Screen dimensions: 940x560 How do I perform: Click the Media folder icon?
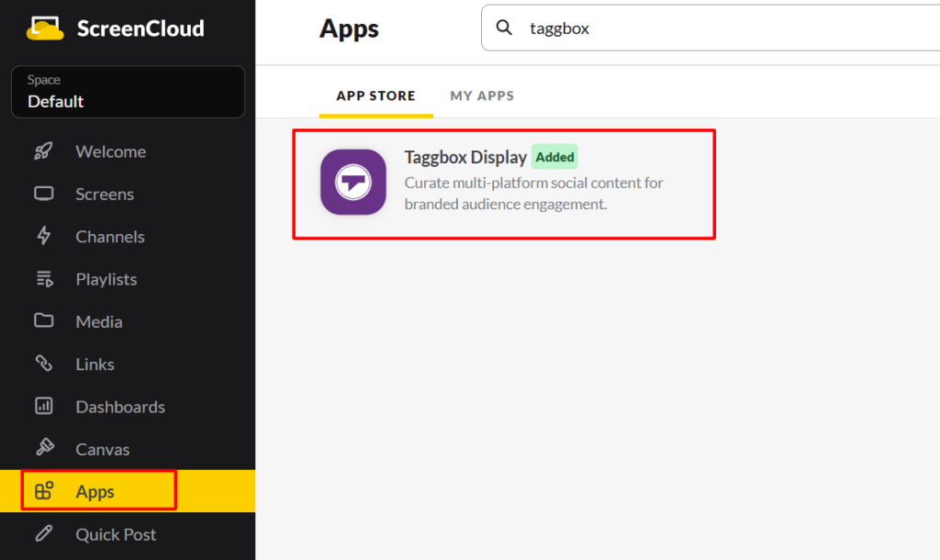[43, 321]
